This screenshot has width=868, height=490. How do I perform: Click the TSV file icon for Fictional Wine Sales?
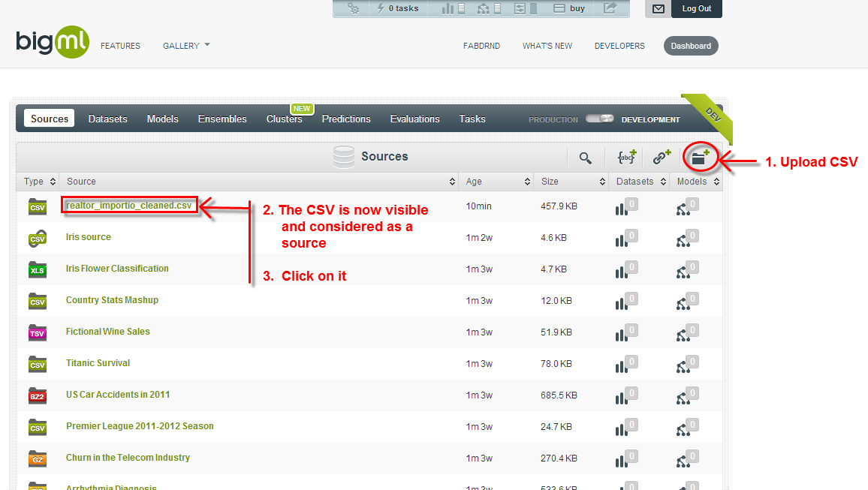pyautogui.click(x=37, y=332)
